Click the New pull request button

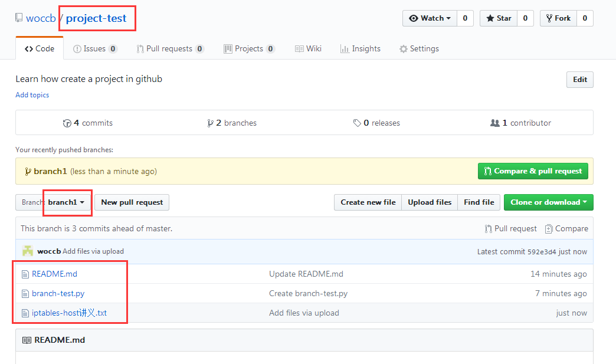(132, 202)
